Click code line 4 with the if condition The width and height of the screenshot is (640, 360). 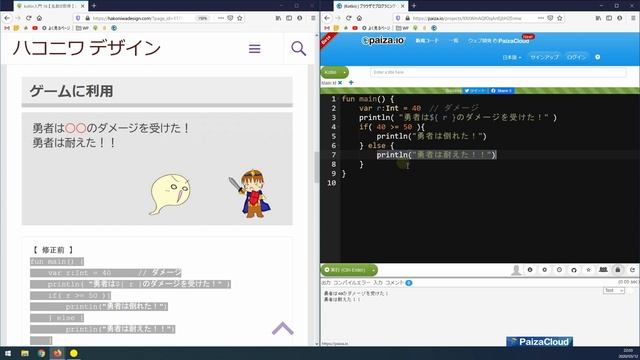(392, 127)
